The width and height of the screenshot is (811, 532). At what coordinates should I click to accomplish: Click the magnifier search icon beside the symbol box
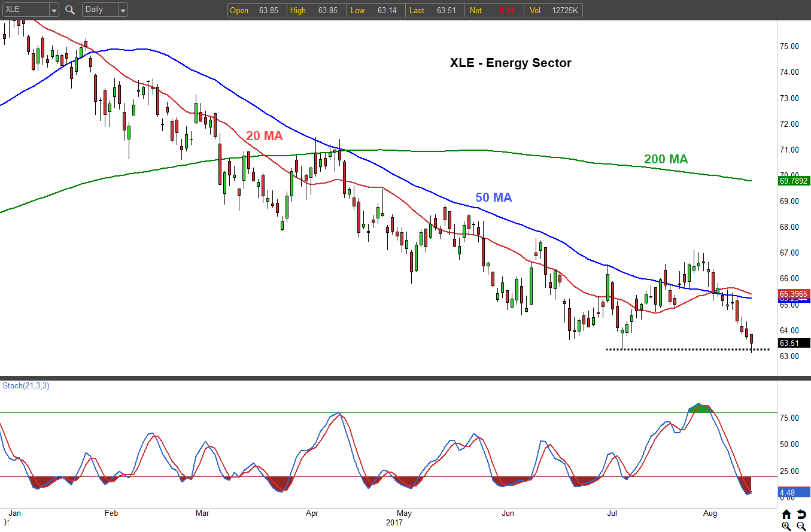click(70, 10)
